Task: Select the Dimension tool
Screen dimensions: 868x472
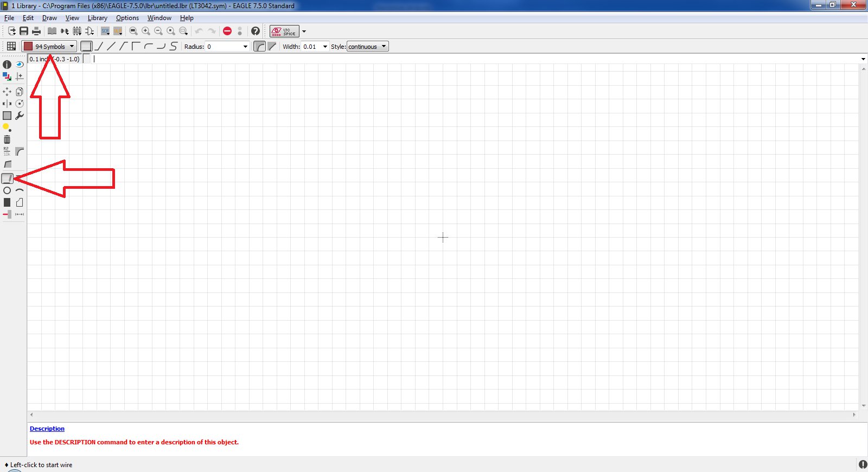Action: [x=20, y=214]
